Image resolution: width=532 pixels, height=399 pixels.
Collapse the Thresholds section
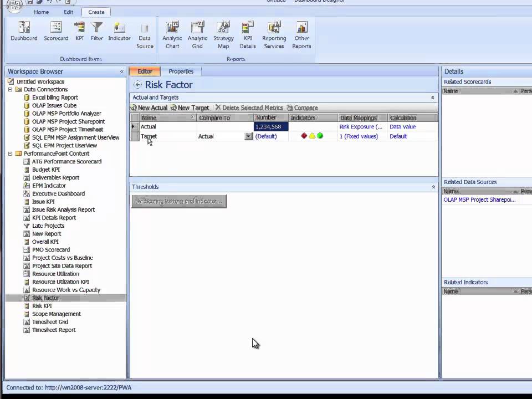433,187
